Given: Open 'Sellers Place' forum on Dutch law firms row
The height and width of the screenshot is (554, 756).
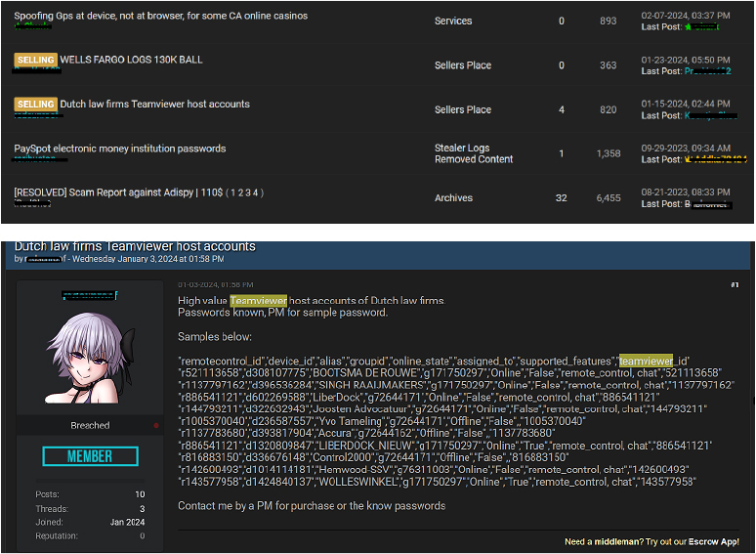Looking at the screenshot, I should [463, 110].
